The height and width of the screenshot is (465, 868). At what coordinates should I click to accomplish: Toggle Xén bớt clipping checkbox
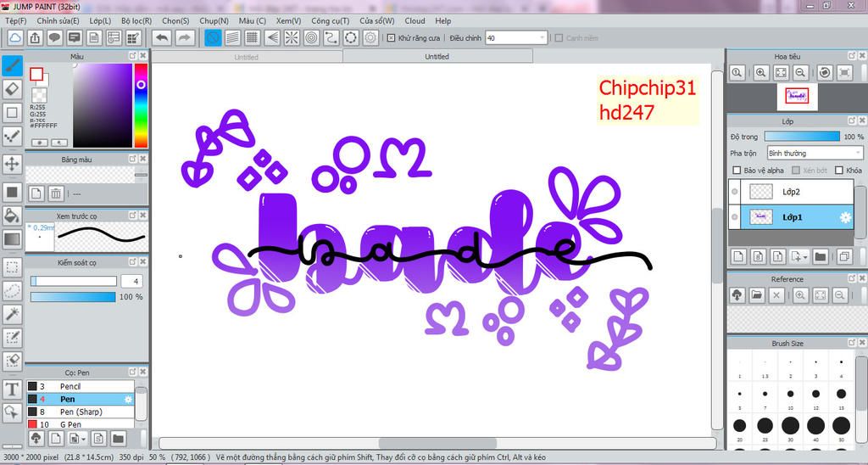click(795, 171)
